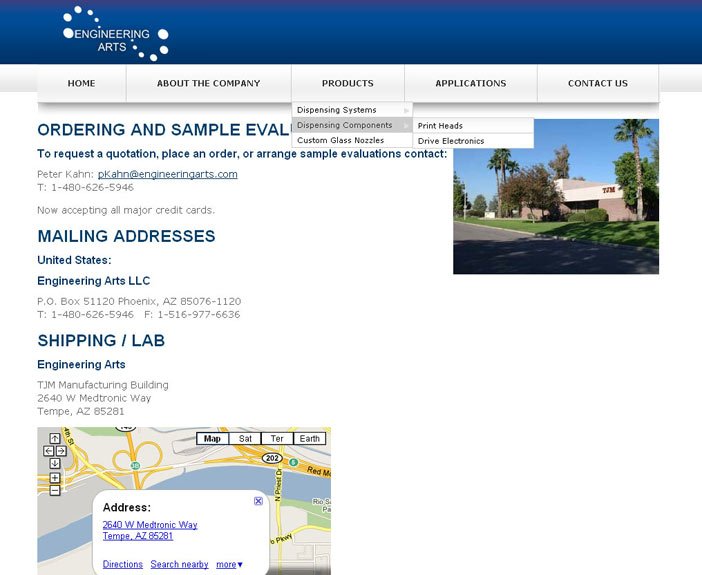Click the Engineering Arts logo
Image resolution: width=702 pixels, height=575 pixels.
point(115,33)
